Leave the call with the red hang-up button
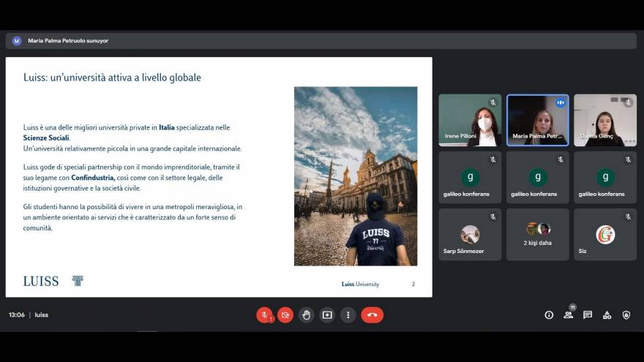 pyautogui.click(x=372, y=314)
